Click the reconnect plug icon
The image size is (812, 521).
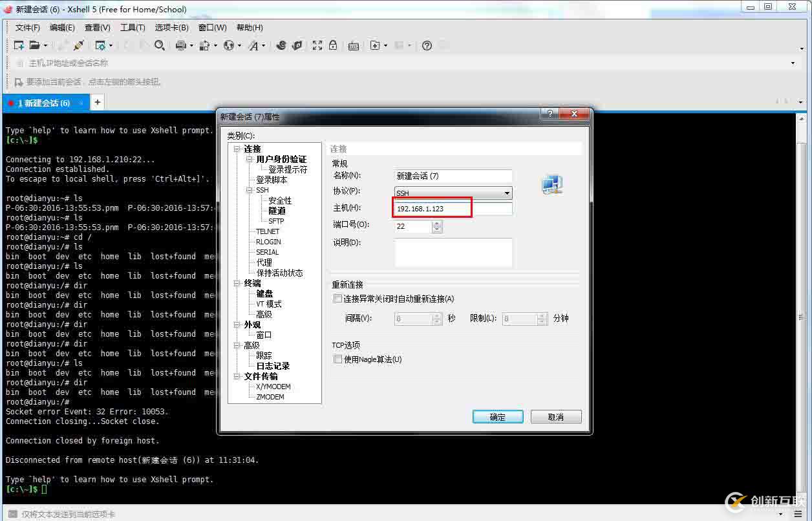79,45
